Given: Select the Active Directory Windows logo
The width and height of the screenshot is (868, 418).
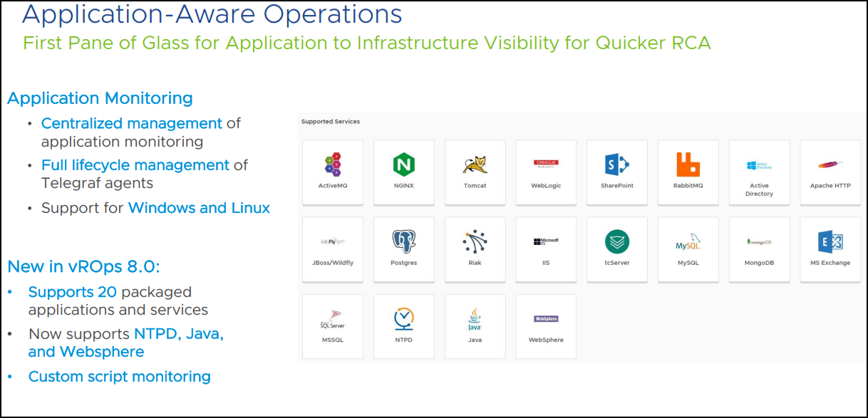Looking at the screenshot, I should [759, 165].
